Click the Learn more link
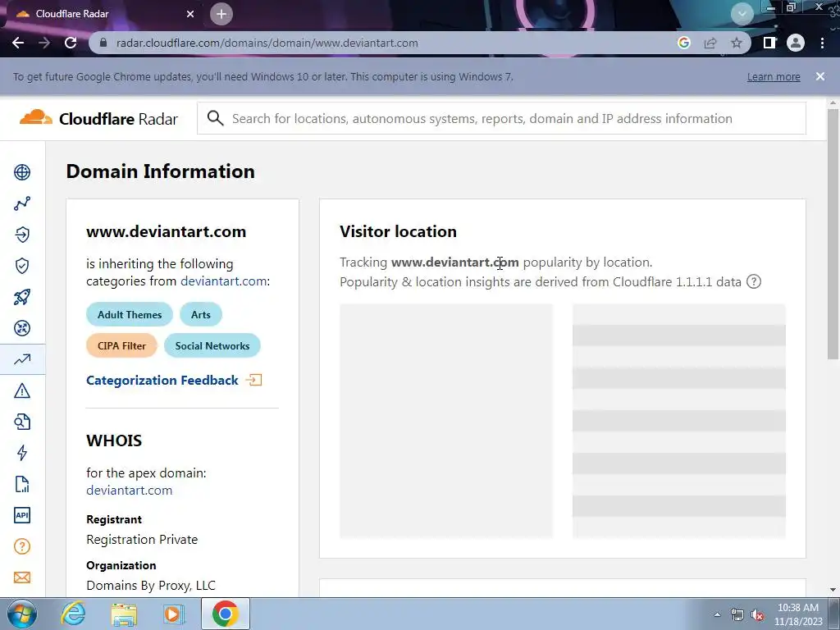This screenshot has height=630, width=840. tap(774, 76)
